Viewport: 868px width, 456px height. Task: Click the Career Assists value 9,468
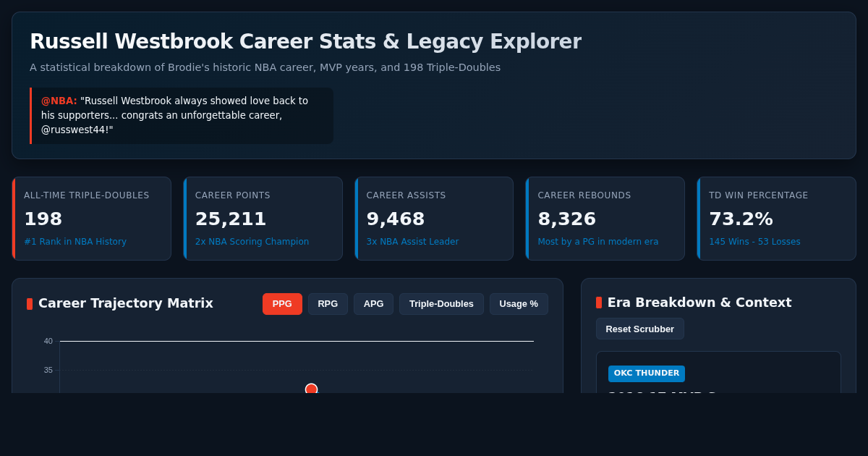396,219
